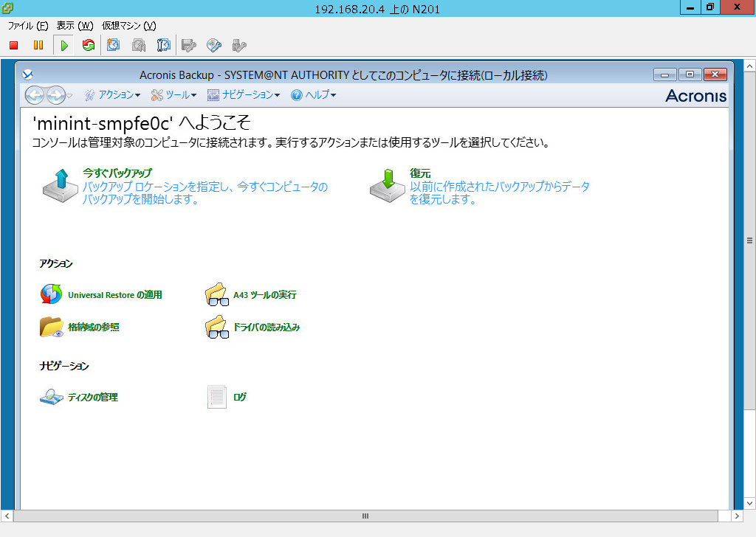Click the horizontal scrollbar right arrow
756x537 pixels.
coord(737,516)
